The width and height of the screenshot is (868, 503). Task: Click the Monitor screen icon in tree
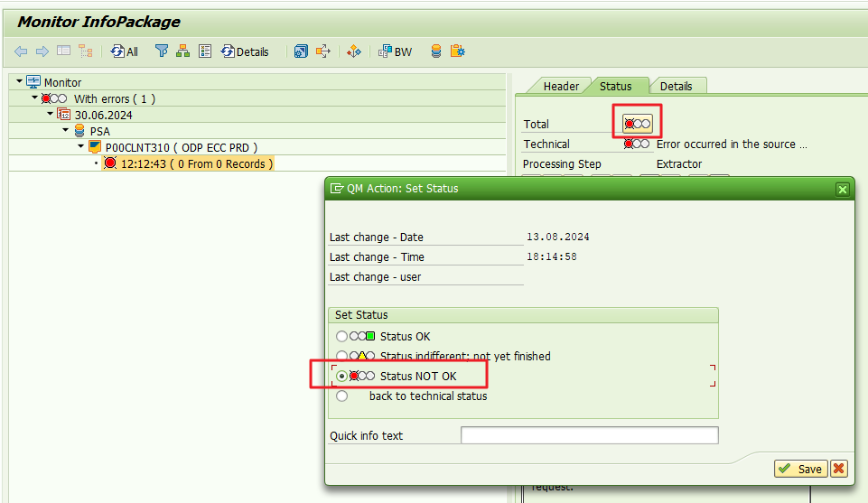[x=33, y=82]
